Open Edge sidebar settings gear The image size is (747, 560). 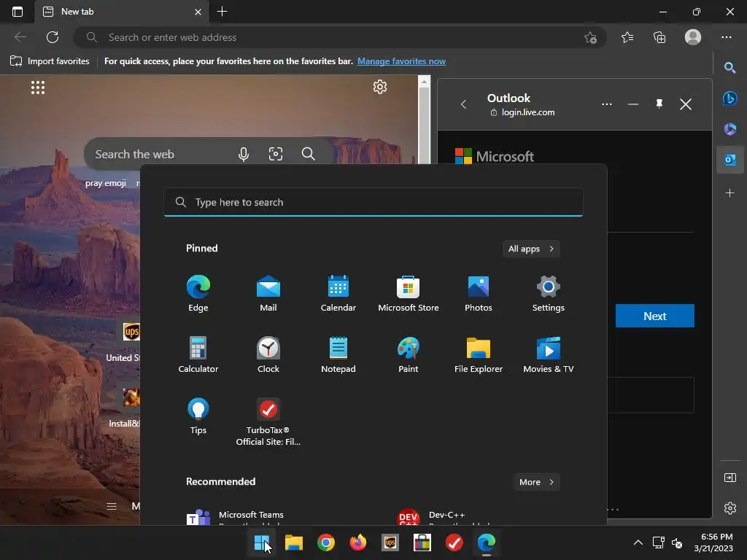tap(729, 508)
